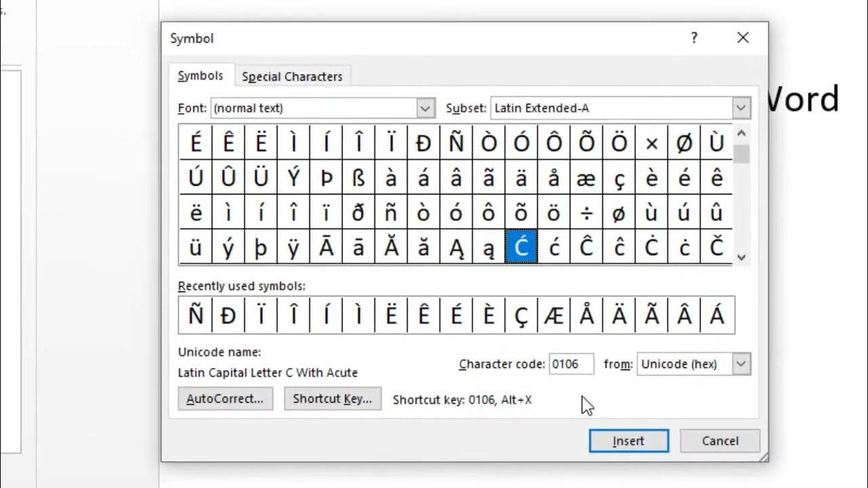Open the AutoCorrect options
Screen dimensions: 868x488
(x=225, y=399)
